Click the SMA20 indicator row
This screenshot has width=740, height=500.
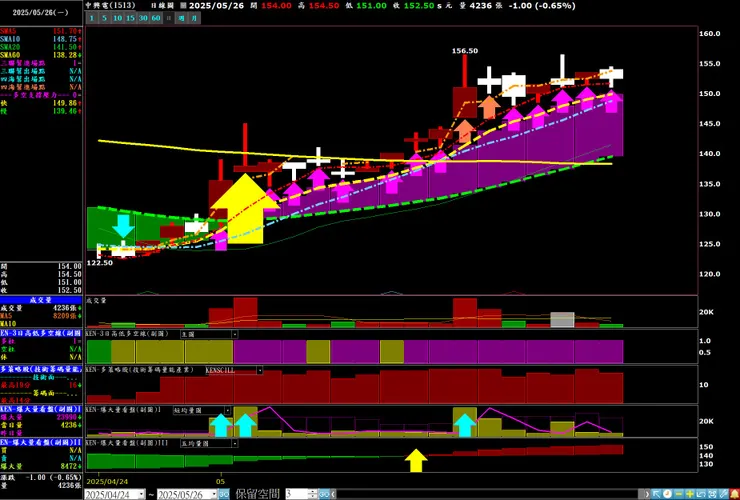point(41,47)
